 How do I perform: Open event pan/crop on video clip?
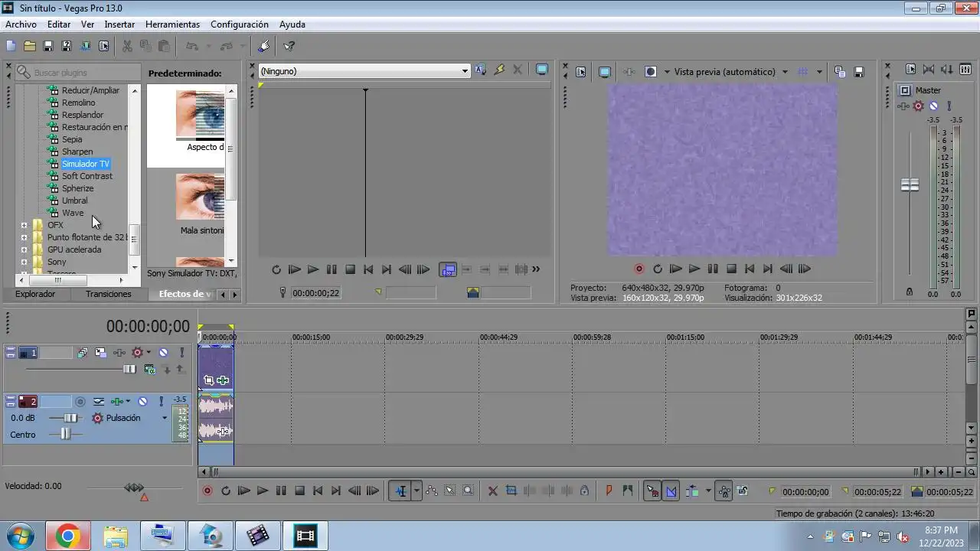(x=208, y=380)
